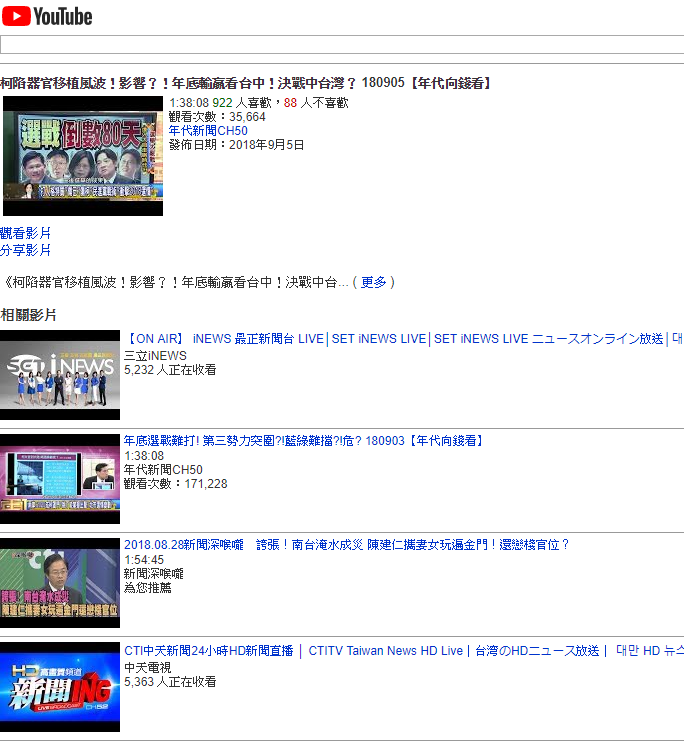Open the 新聞深喉嚨 video thumbnail
This screenshot has width=684, height=743.
pyautogui.click(x=60, y=583)
